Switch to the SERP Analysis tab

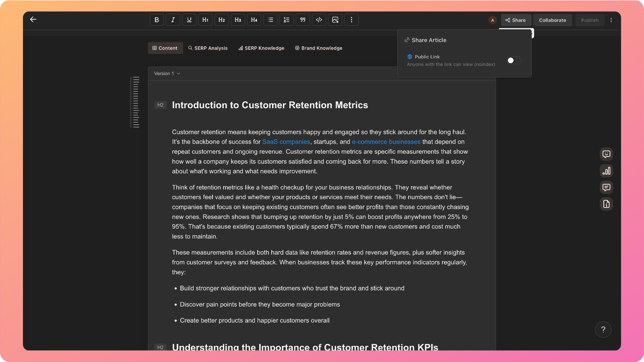208,48
